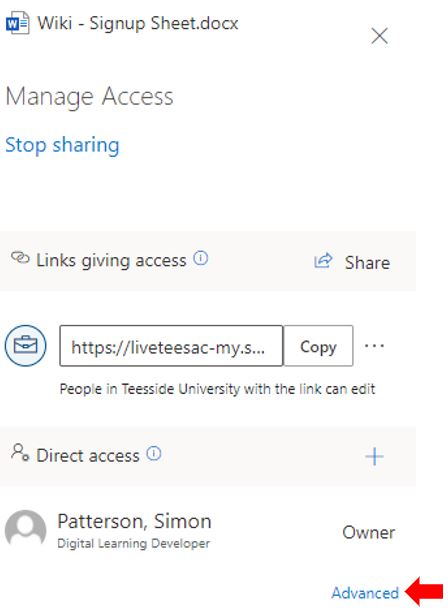Open the more options ellipsis menu
Screen dimensions: 448x612
click(374, 346)
